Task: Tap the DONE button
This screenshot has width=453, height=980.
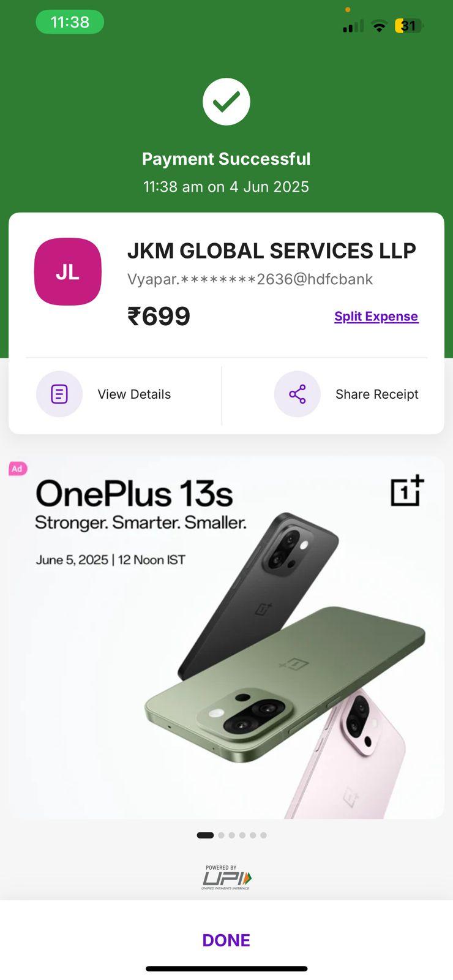Action: (226, 940)
